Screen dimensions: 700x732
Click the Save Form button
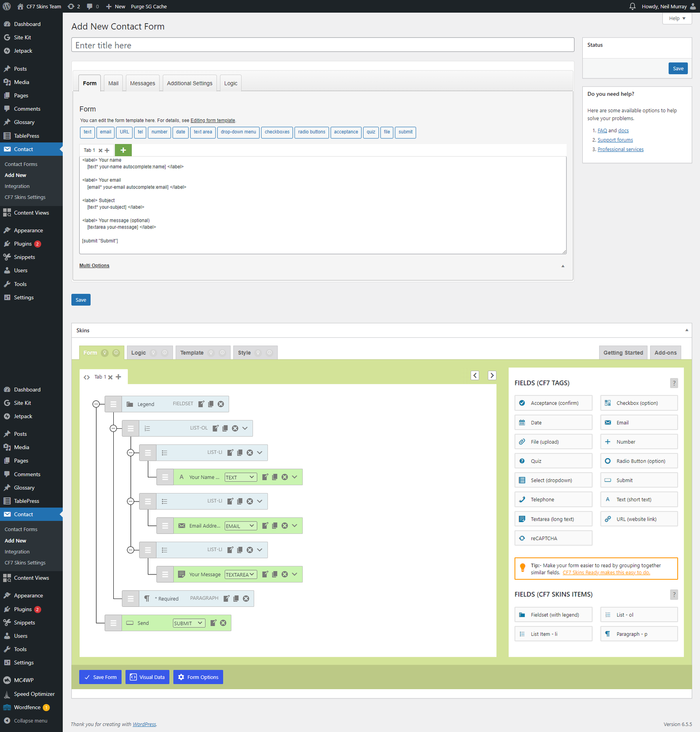point(101,677)
